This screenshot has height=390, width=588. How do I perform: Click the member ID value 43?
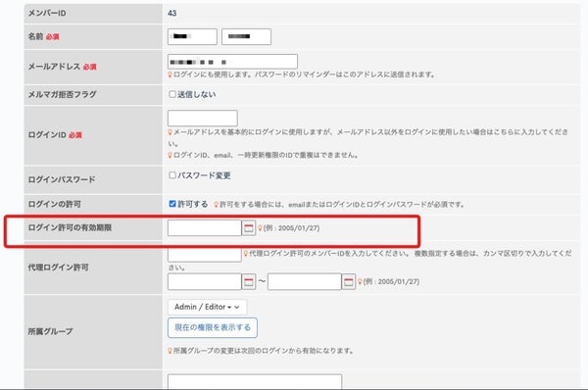(172, 13)
